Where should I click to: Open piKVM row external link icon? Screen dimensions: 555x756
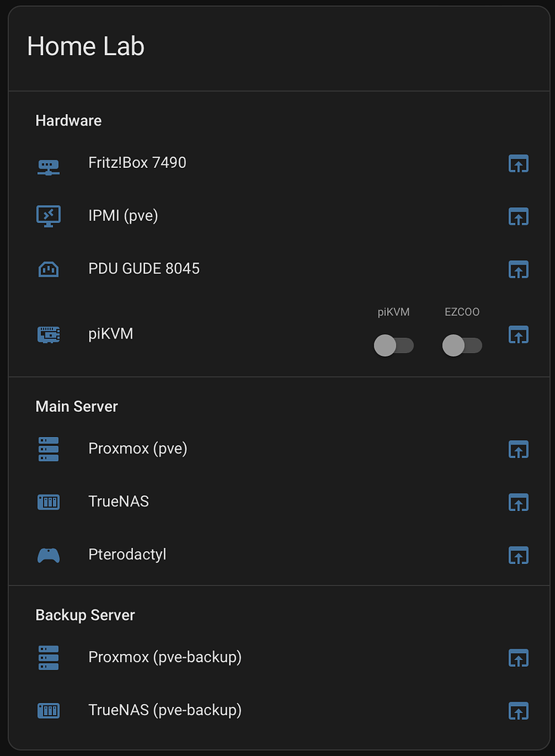pos(519,335)
